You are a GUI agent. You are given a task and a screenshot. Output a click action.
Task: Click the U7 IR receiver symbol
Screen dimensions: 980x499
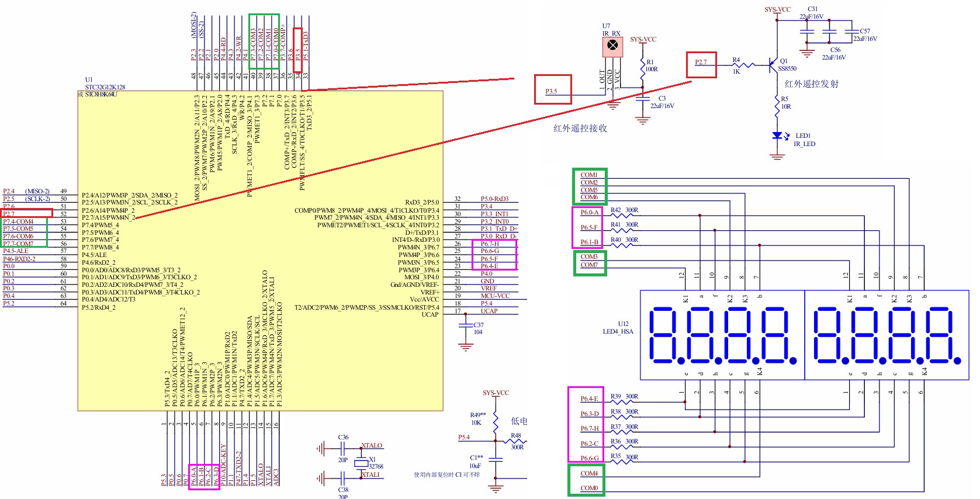tap(612, 46)
